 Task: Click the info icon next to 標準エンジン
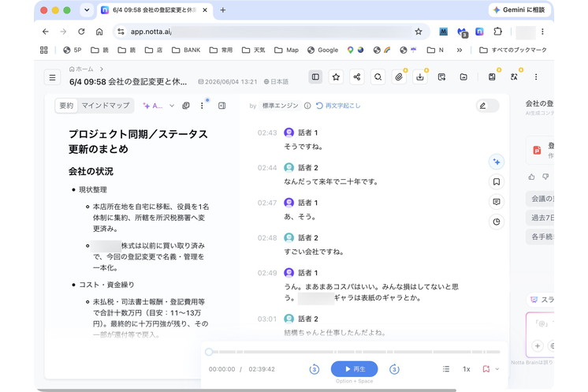pyautogui.click(x=307, y=106)
